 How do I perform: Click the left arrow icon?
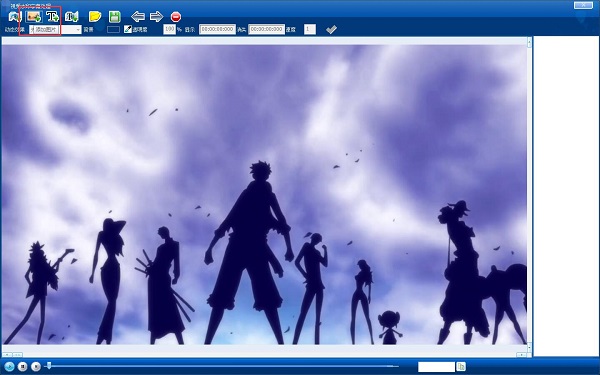[x=138, y=16]
